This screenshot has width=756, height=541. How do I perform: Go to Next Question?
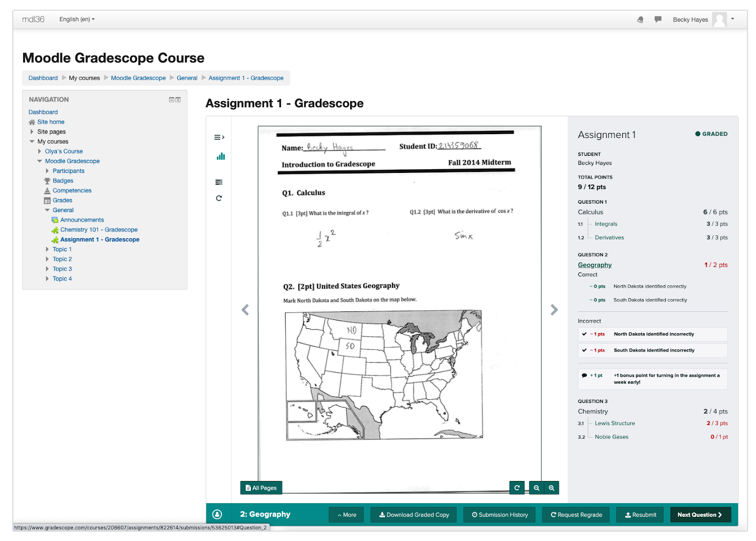coord(700,515)
